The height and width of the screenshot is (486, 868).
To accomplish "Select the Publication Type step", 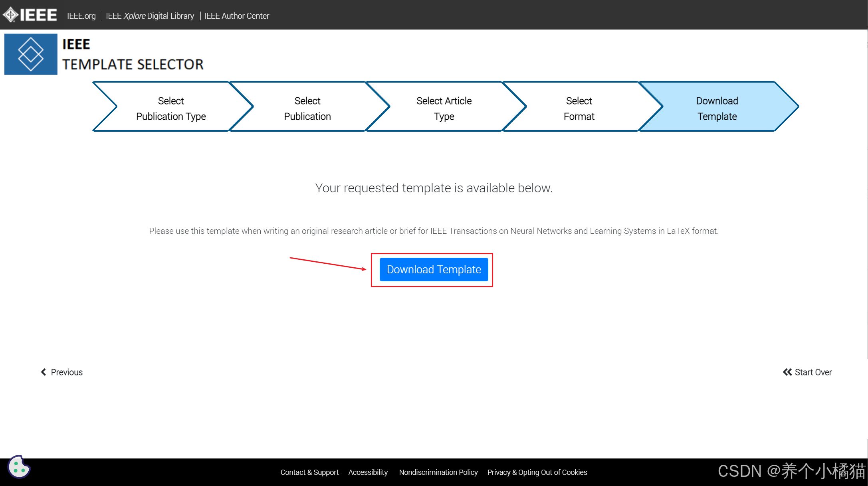I will pos(171,108).
